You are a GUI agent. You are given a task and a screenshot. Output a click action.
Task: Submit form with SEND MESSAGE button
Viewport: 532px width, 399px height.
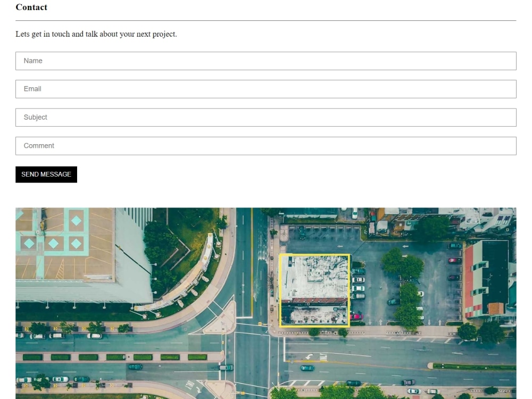point(46,174)
